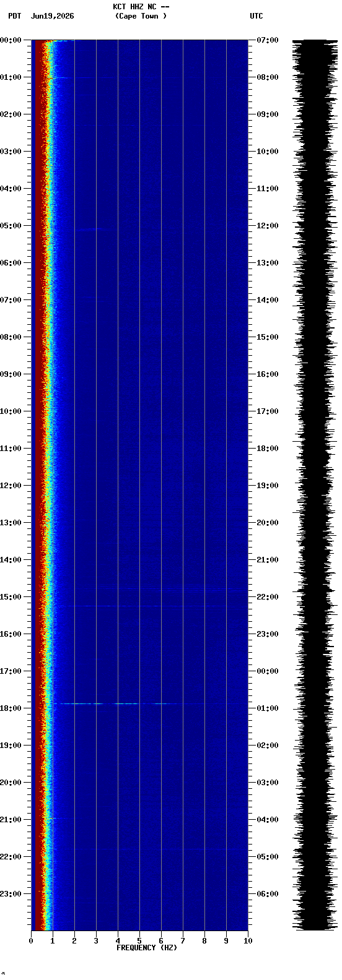Click the 'PDT' timezone label
This screenshot has height=980, width=342.
click(x=14, y=16)
